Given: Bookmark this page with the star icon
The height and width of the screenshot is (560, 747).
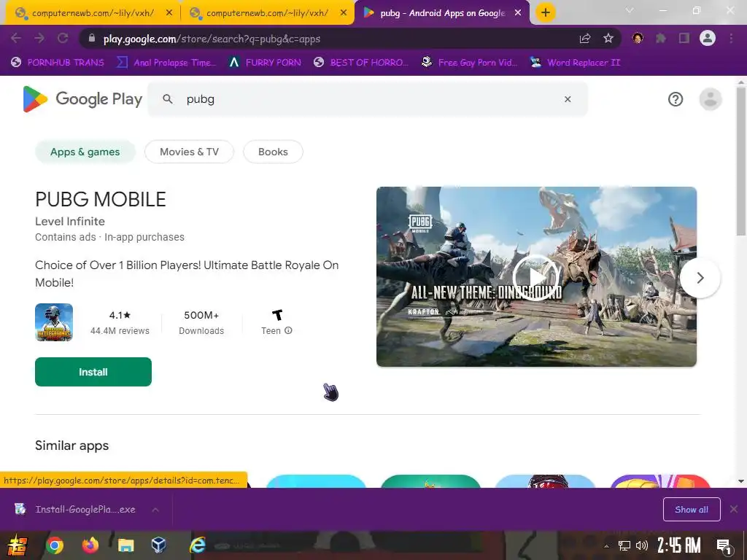Looking at the screenshot, I should click(608, 39).
